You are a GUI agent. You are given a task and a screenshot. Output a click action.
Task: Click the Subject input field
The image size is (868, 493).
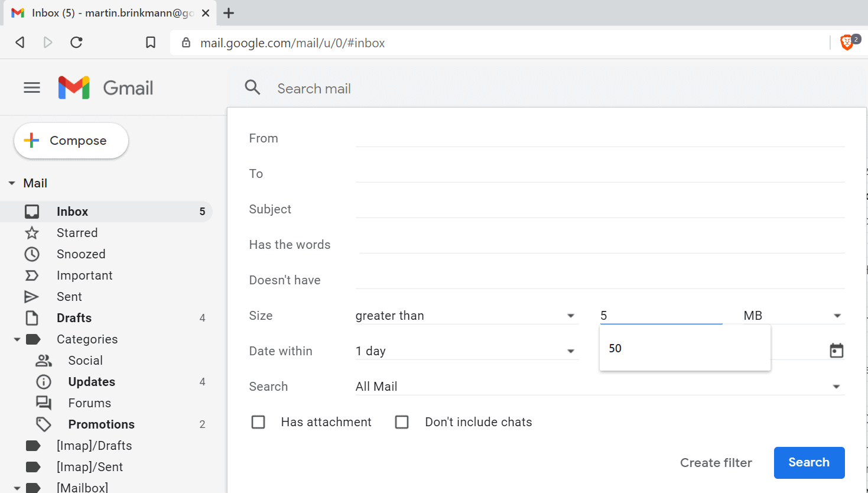[x=600, y=209]
